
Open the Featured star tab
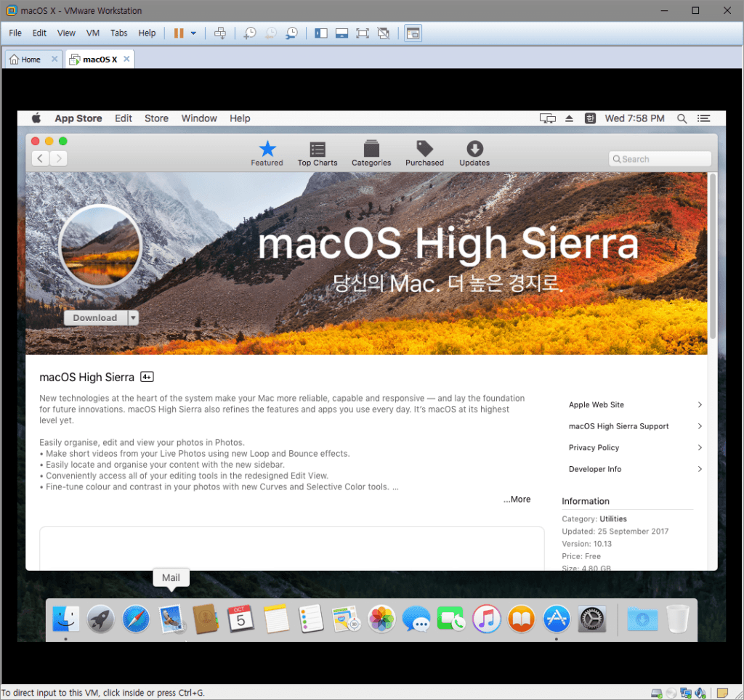click(267, 154)
